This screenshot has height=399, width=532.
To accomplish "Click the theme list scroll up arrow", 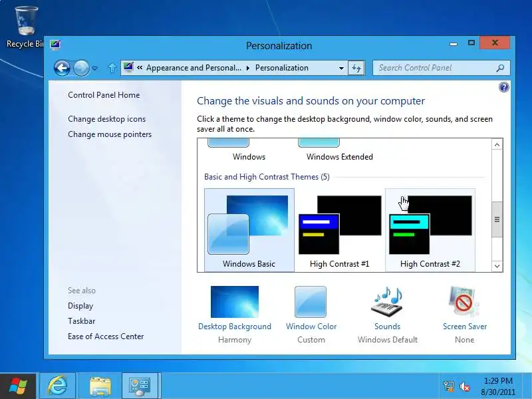I will 497,145.
